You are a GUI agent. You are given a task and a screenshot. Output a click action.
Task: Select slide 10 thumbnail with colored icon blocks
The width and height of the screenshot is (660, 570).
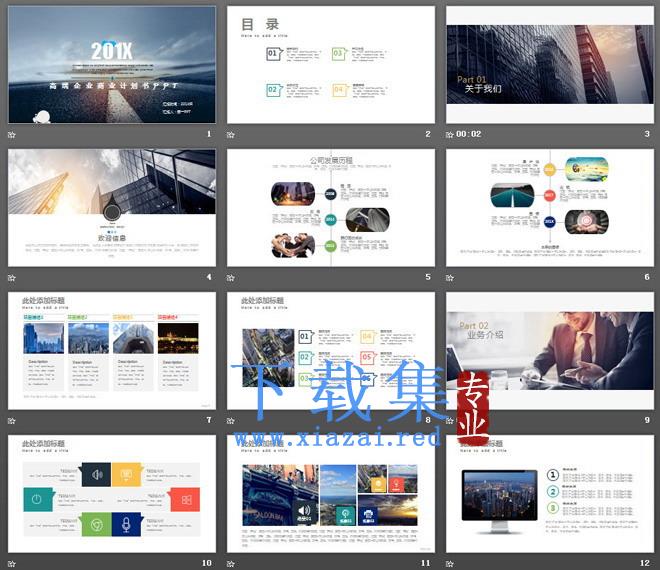click(x=112, y=494)
